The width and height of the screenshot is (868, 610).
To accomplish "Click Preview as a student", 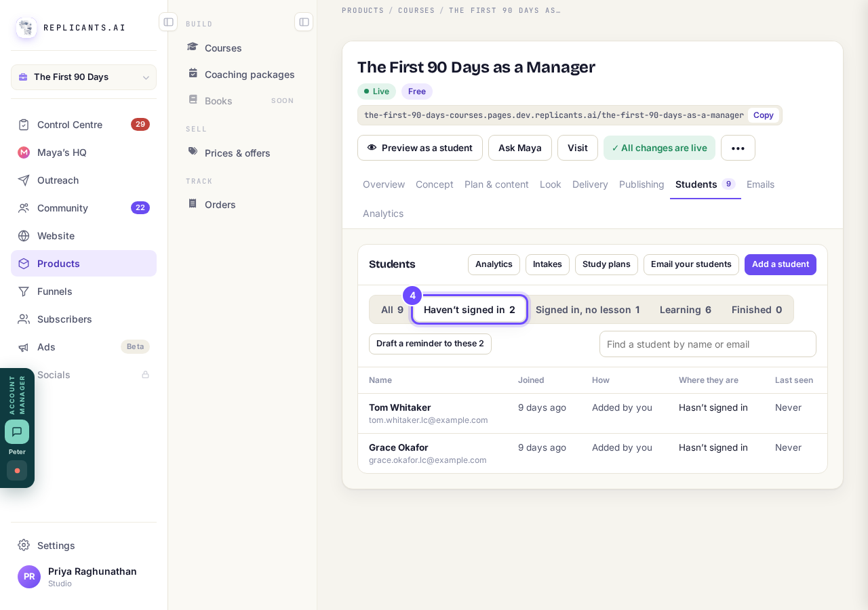I will click(420, 148).
